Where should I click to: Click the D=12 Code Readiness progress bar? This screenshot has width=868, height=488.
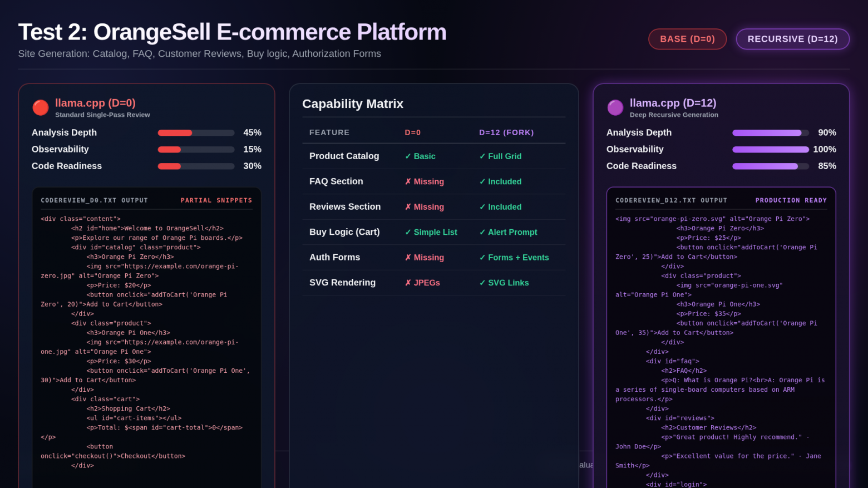[x=771, y=166]
